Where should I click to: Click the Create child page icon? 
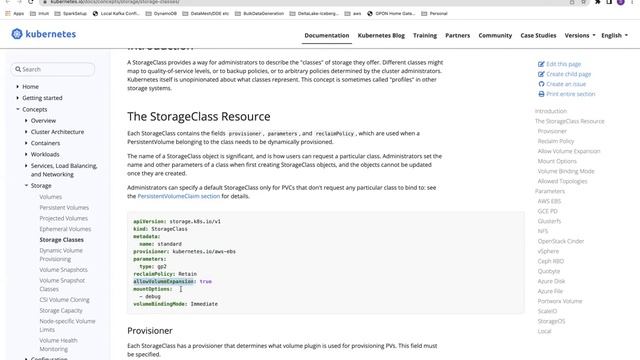pyautogui.click(x=541, y=74)
